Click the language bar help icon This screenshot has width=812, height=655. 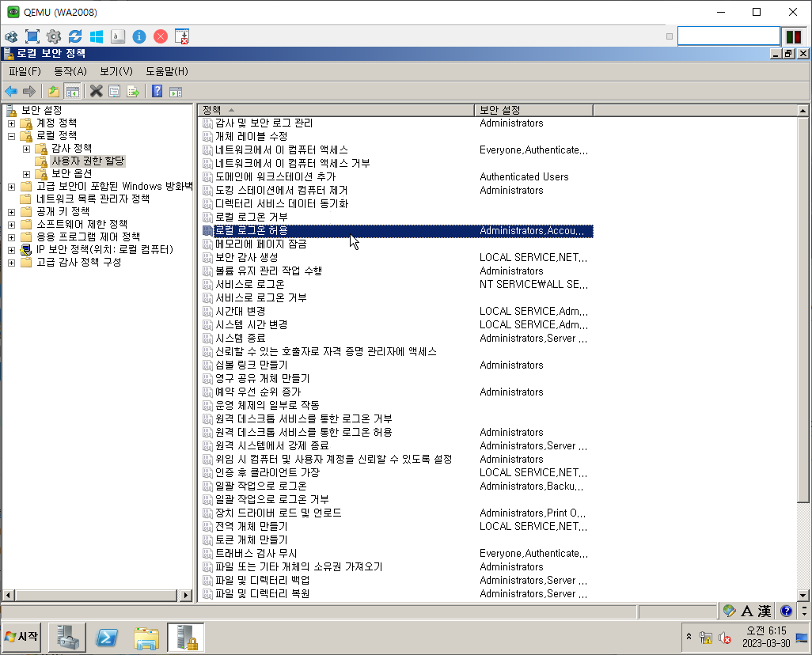(x=786, y=611)
